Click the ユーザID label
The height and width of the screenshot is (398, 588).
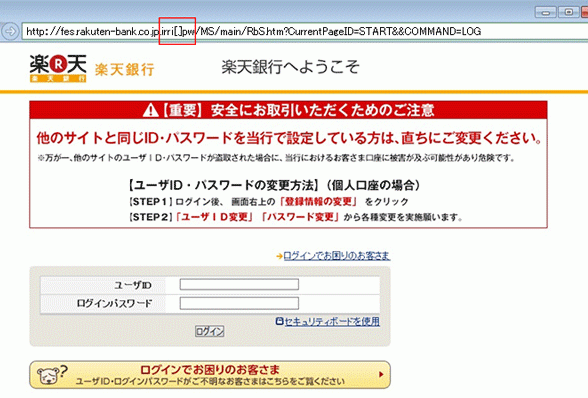pos(133,285)
